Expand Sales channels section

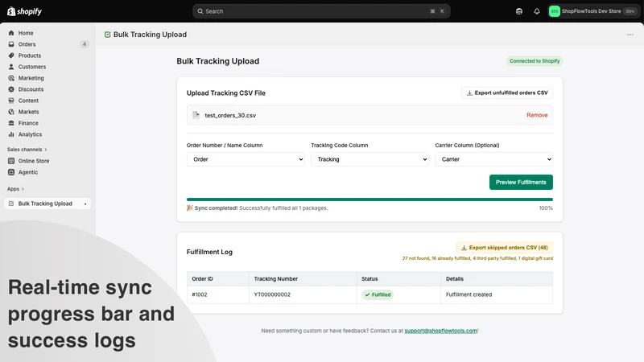click(27, 150)
